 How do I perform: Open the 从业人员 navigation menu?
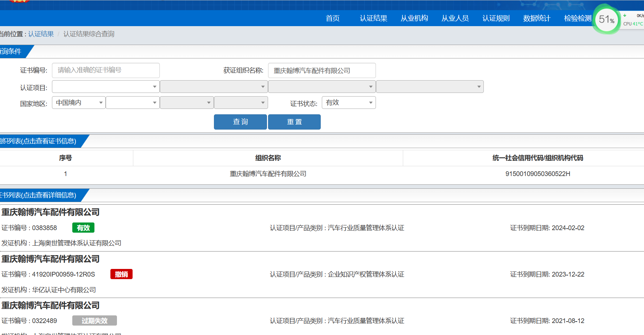coord(455,18)
